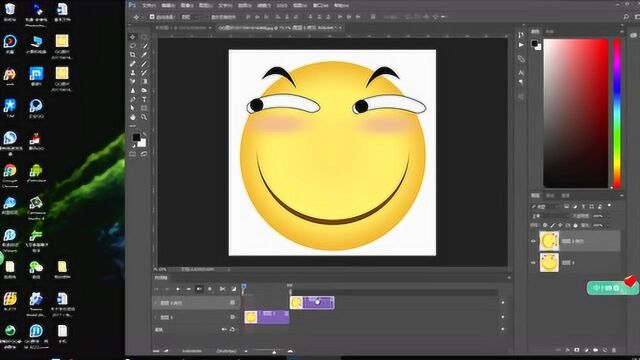The height and width of the screenshot is (360, 640).
Task: Select the Rectangular Marquee tool
Action: [144, 36]
